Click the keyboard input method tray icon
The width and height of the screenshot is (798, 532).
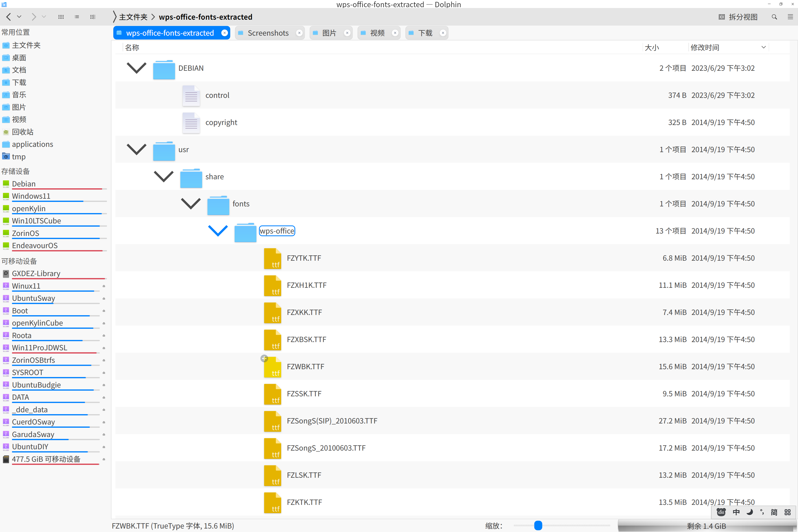721,512
